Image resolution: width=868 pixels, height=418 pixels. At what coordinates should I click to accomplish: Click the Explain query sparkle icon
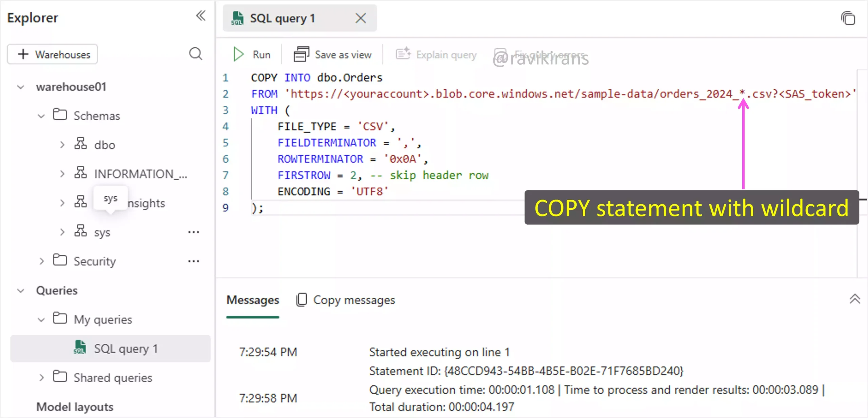point(403,54)
